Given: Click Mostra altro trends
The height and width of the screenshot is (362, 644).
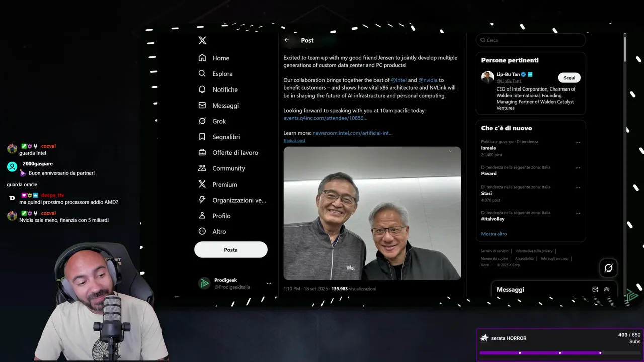Looking at the screenshot, I should (494, 234).
